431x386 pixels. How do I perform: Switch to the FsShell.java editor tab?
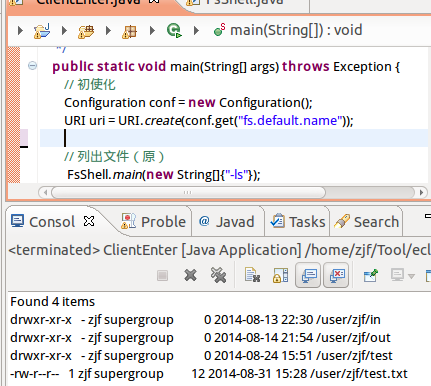pos(246,3)
